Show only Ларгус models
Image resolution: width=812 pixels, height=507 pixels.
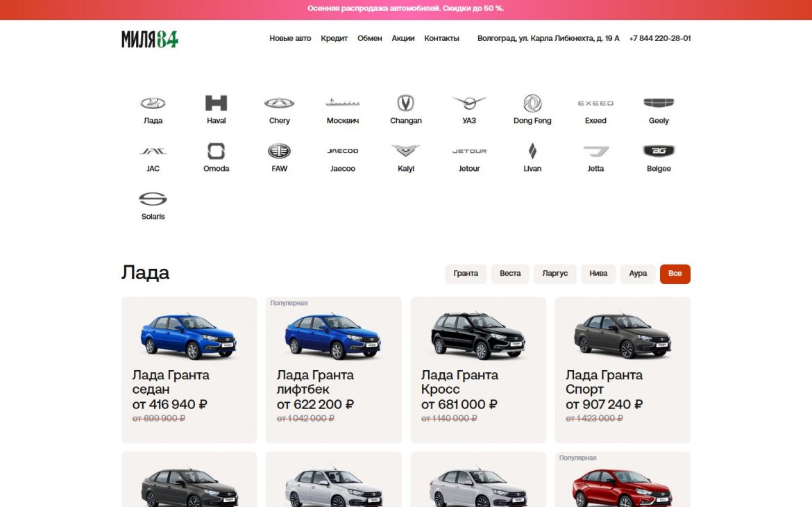pos(555,274)
